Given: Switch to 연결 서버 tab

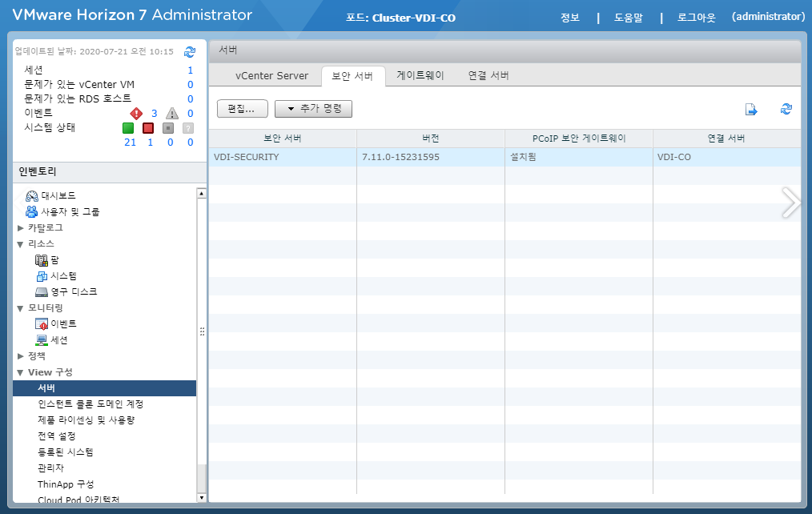Looking at the screenshot, I should [488, 75].
